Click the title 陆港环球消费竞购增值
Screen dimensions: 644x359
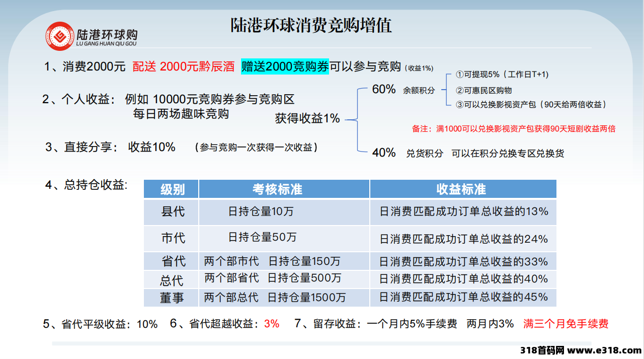pyautogui.click(x=311, y=26)
